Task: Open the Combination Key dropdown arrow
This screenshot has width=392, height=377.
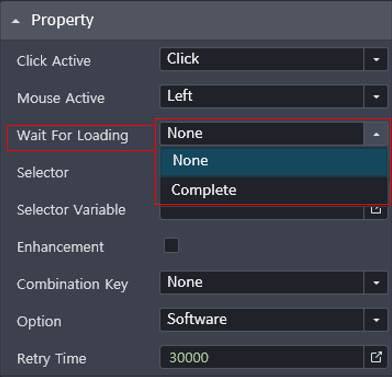Action: pyautogui.click(x=376, y=283)
